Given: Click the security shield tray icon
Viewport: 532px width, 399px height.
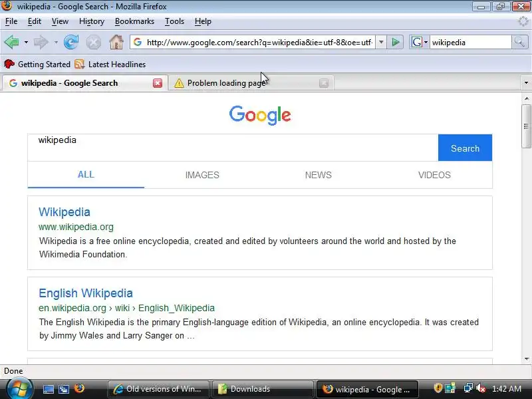Looking at the screenshot, I should coord(438,388).
